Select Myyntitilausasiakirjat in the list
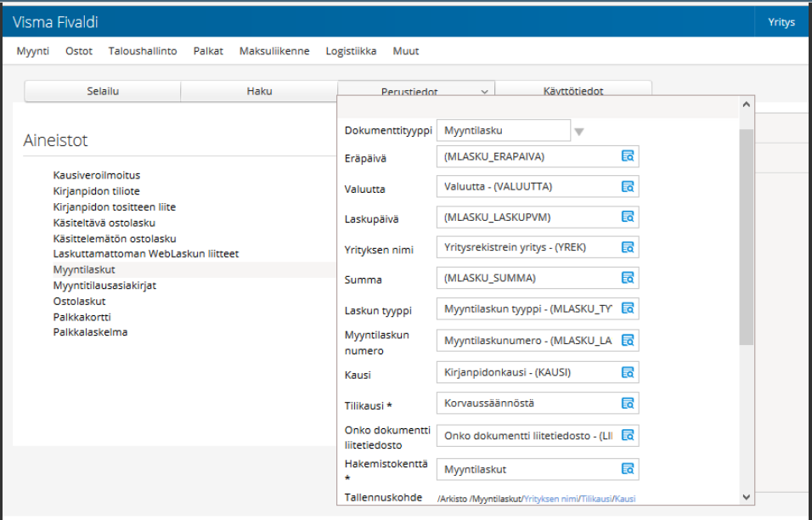 coord(104,285)
